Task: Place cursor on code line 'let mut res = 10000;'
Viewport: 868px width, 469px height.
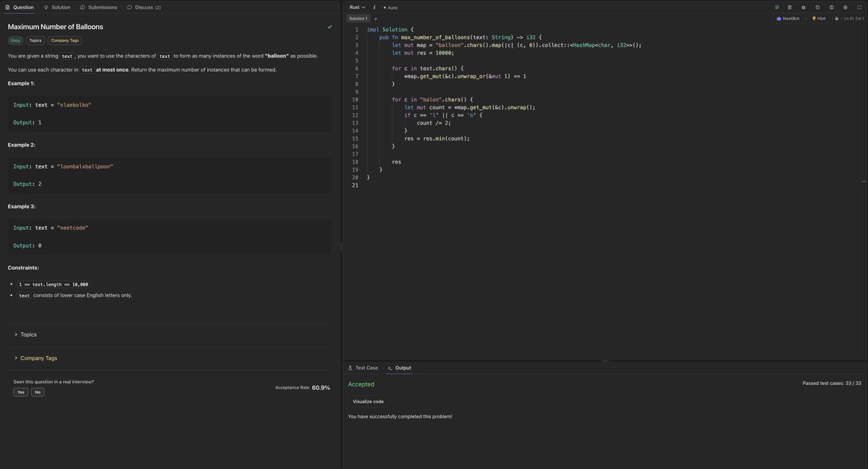Action: coord(423,53)
